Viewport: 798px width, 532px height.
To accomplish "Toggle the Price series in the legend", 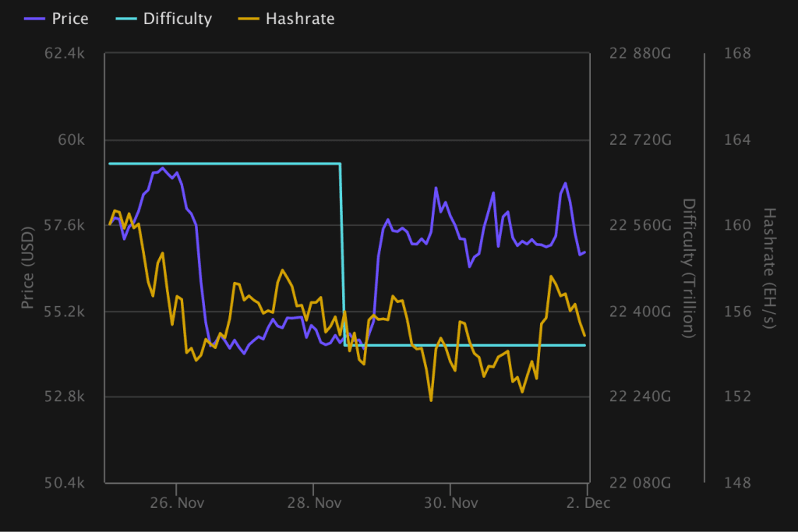I will pos(69,19).
